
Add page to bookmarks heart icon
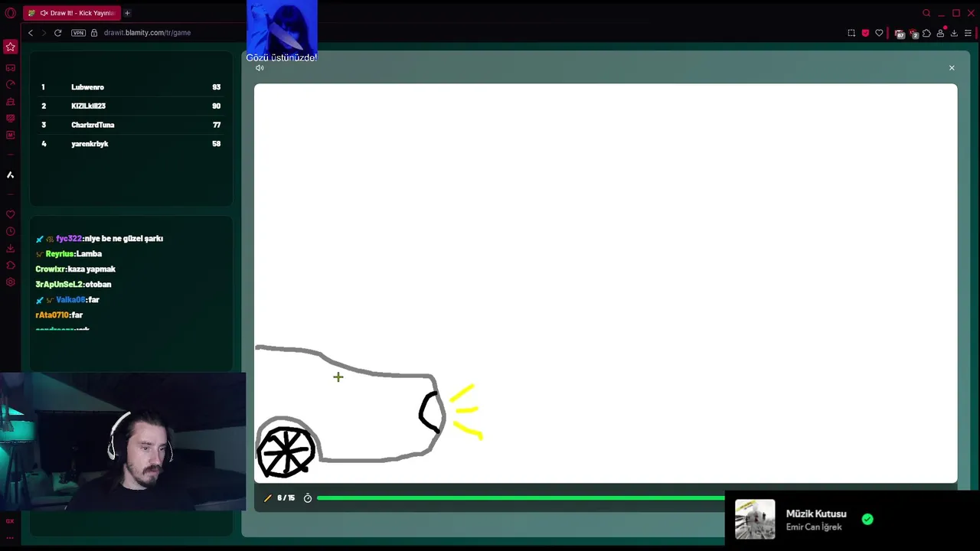pyautogui.click(x=879, y=33)
